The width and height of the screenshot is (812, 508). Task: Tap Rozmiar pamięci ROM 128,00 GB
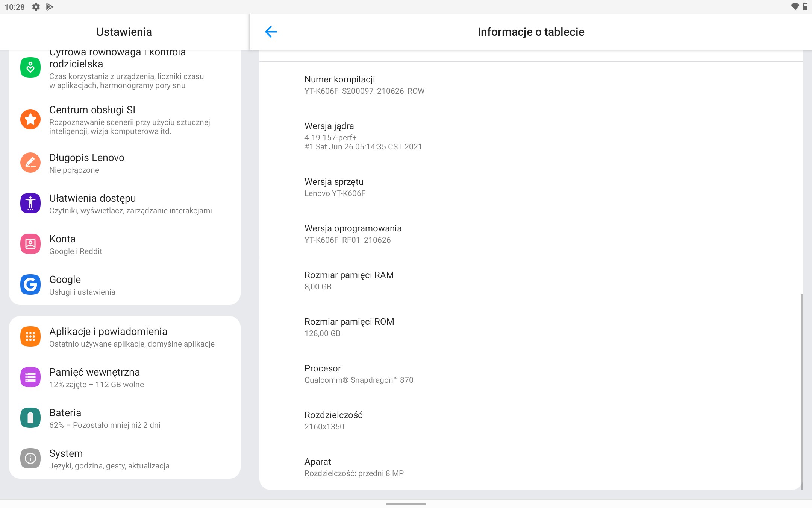[x=531, y=327]
